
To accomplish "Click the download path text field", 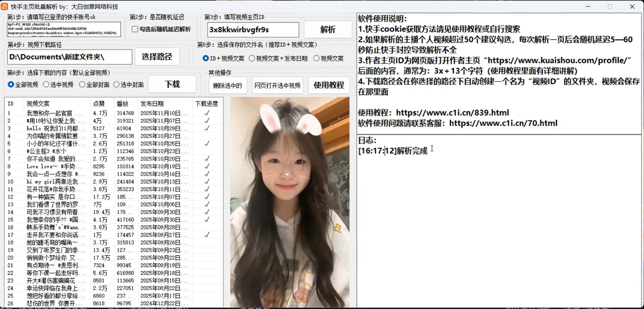I will [69, 57].
